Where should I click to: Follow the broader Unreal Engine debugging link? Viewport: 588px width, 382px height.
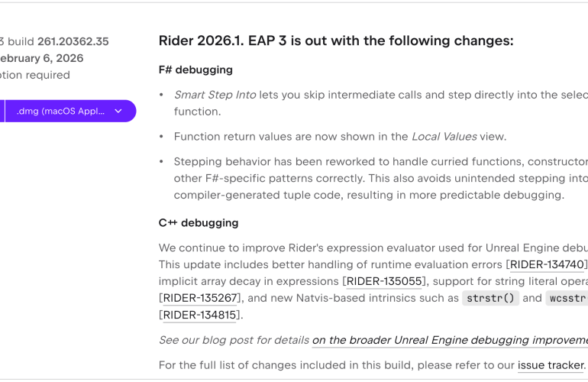449,340
